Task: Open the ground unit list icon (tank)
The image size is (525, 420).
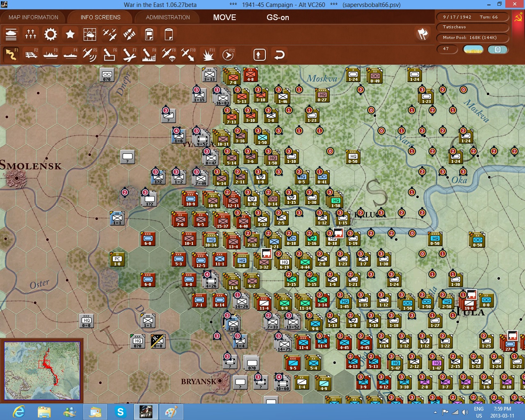Action: 11,34
